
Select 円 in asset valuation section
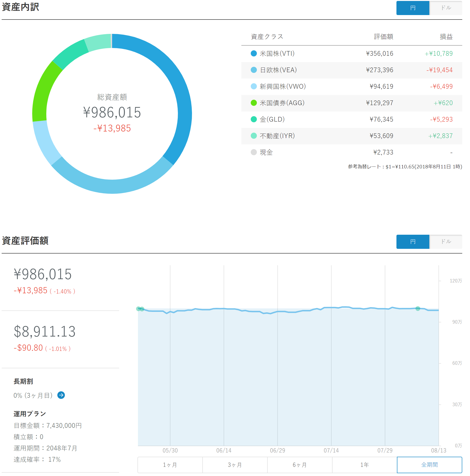413,242
